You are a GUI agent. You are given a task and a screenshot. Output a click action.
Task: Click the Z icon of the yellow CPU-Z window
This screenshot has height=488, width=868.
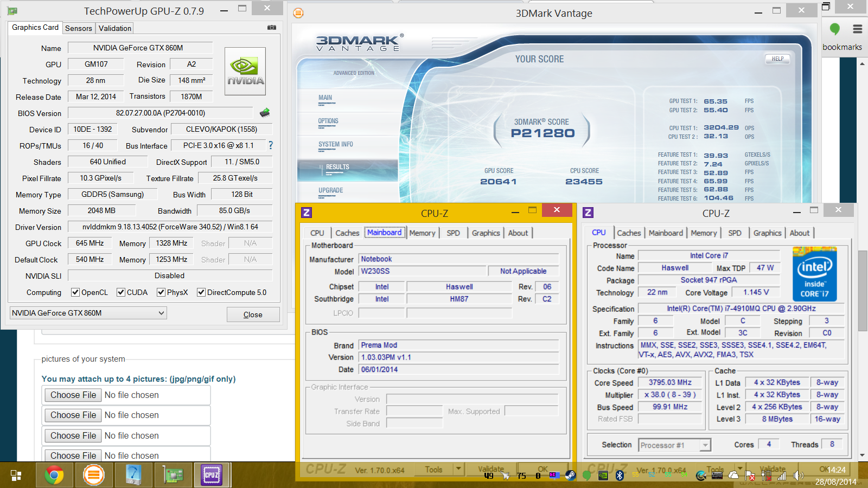click(307, 213)
